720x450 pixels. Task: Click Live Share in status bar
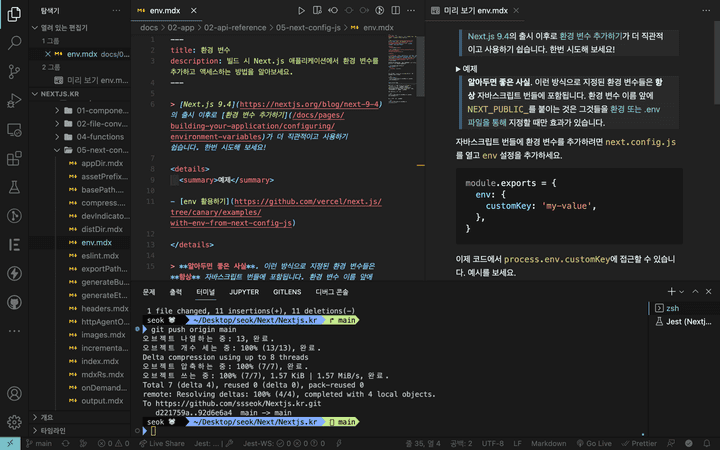click(x=162, y=444)
